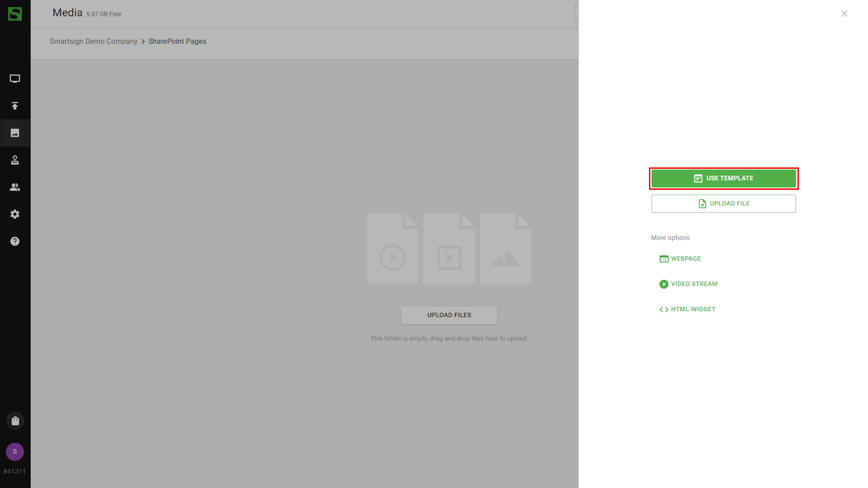Choose the HTML-Widget option

click(x=688, y=309)
